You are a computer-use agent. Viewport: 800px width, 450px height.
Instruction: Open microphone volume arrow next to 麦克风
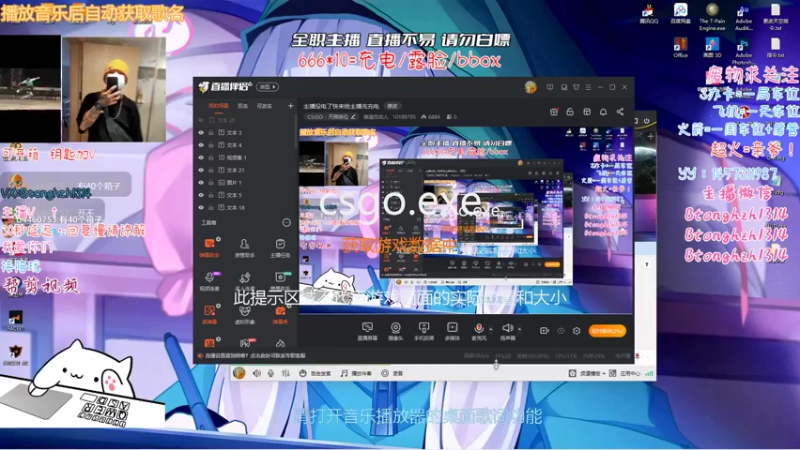[x=491, y=329]
